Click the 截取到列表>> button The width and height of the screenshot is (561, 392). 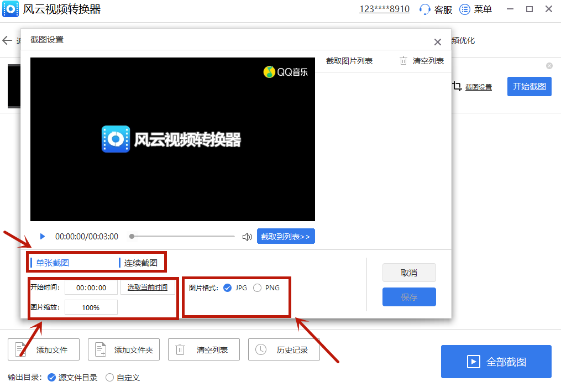coord(286,236)
